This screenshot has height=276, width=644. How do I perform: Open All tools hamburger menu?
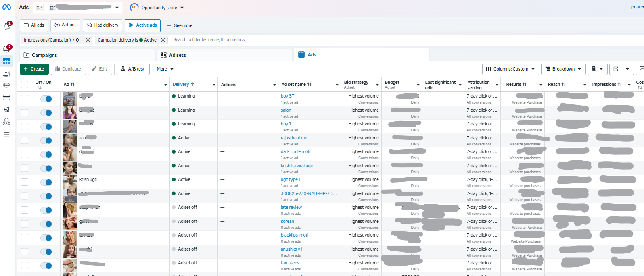tap(6, 135)
